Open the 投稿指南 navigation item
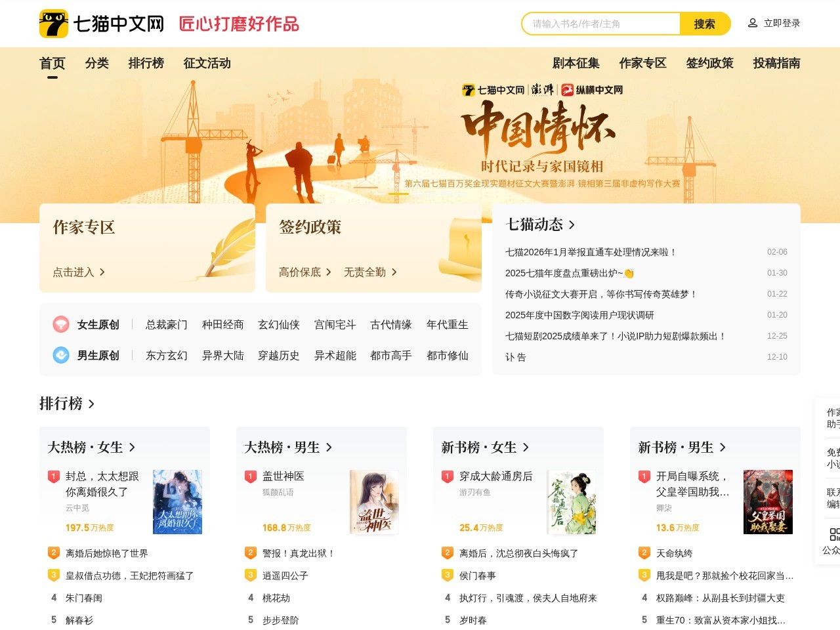 pyautogui.click(x=774, y=63)
